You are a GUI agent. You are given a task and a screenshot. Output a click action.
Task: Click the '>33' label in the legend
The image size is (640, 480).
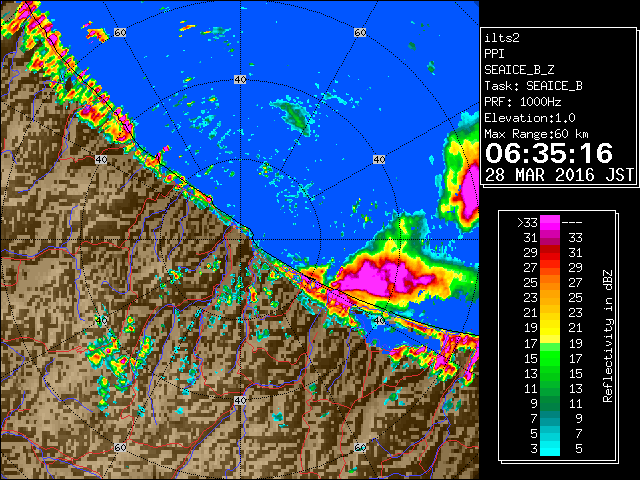(x=527, y=223)
